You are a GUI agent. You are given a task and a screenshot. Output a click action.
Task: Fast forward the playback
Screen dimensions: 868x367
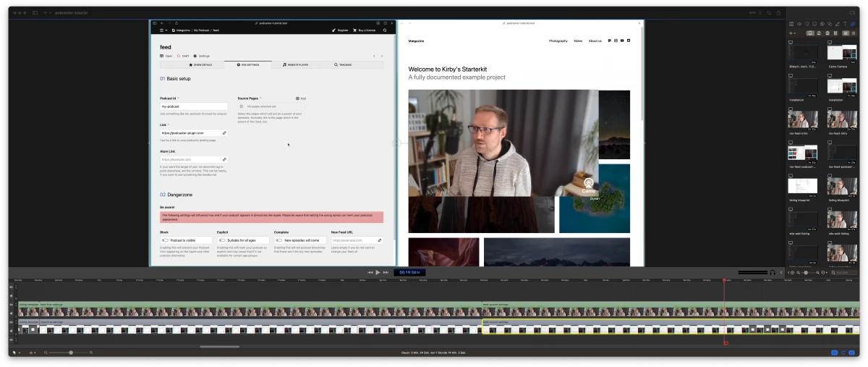tap(386, 272)
